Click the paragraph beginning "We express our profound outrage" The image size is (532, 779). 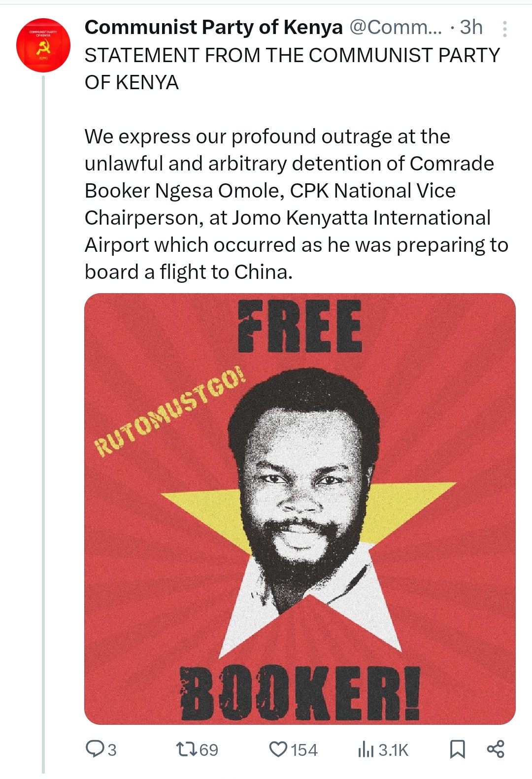[296, 204]
